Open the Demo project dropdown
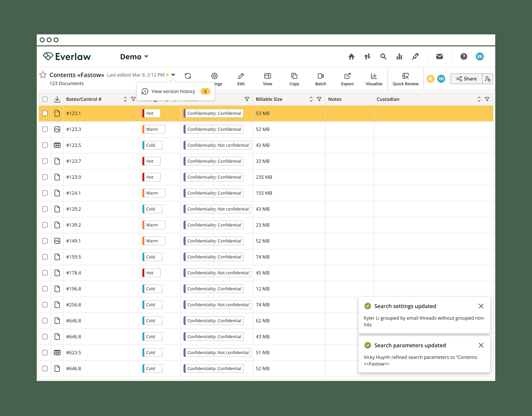The image size is (532, 416). click(134, 57)
